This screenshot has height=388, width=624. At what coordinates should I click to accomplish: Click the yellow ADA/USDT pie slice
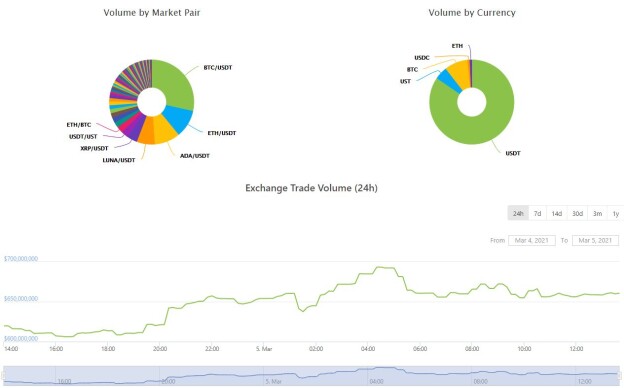pos(165,129)
